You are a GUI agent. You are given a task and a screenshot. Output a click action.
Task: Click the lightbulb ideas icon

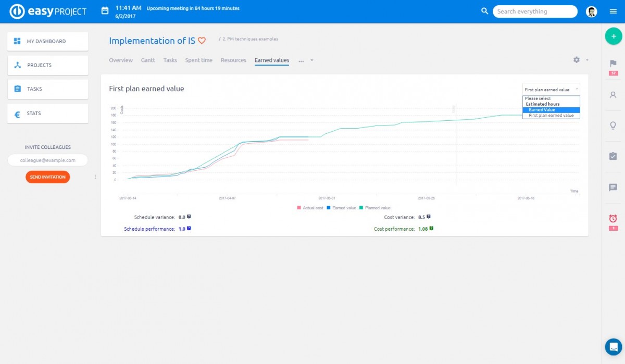[613, 125]
